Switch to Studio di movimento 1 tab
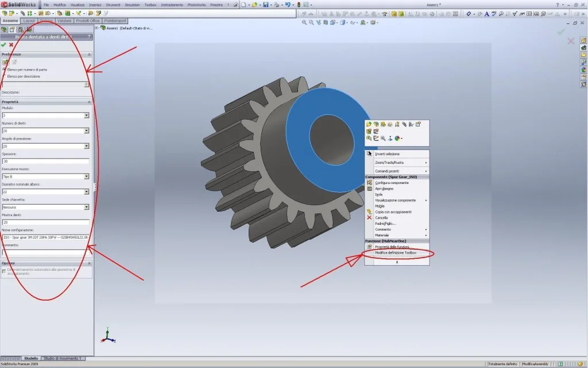This screenshot has width=588, height=368. pyautogui.click(x=63, y=358)
